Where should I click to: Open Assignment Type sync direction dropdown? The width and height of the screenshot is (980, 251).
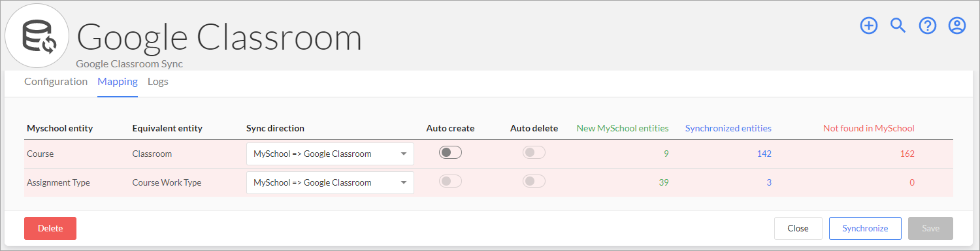tap(330, 182)
